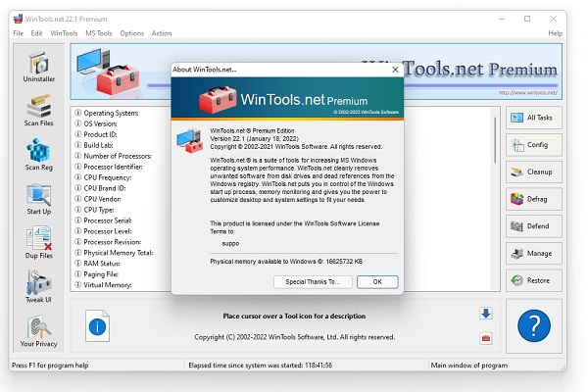This screenshot has width=588, height=392.
Task: Click the Manage button
Action: tap(534, 254)
